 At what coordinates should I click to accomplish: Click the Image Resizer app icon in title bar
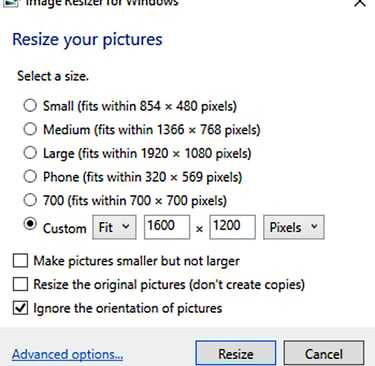pyautogui.click(x=9, y=3)
